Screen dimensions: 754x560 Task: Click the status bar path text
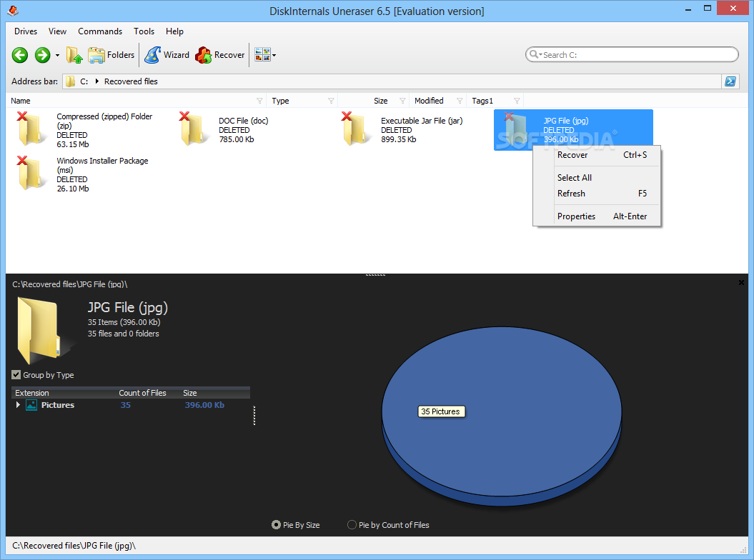point(74,546)
